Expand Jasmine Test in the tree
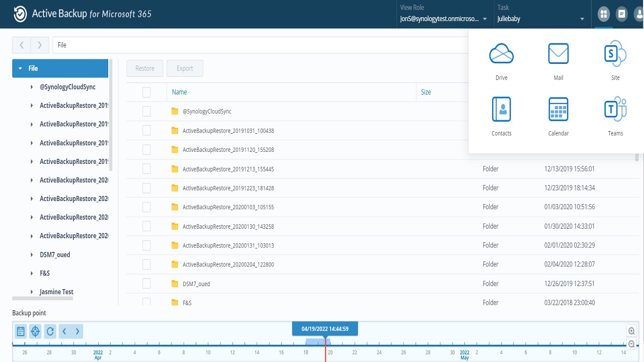This screenshot has height=362, width=644. coord(32,292)
